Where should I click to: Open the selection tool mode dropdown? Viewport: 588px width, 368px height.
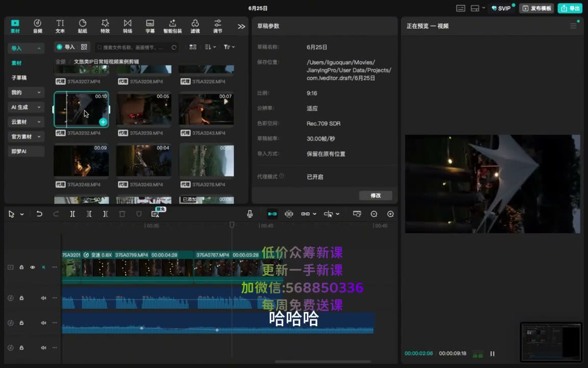(x=22, y=214)
